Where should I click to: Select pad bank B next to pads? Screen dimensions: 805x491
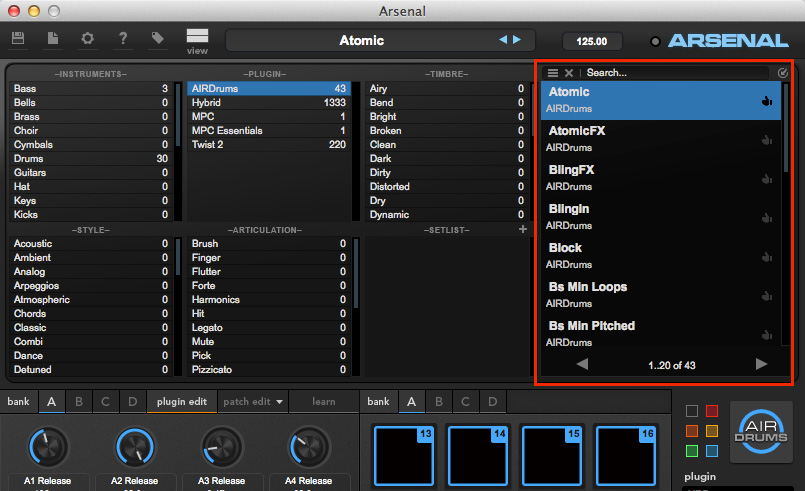pyautogui.click(x=438, y=402)
